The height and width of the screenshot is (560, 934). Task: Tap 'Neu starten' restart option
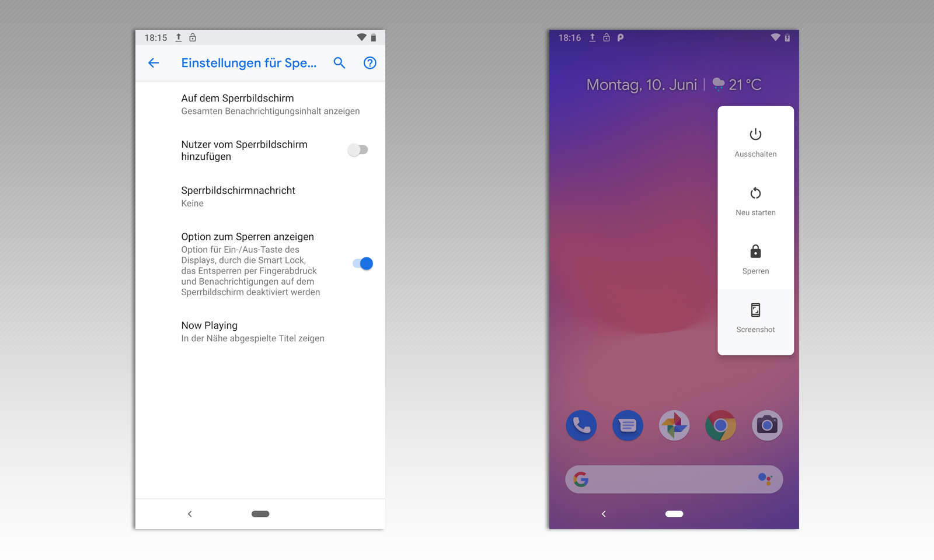755,201
